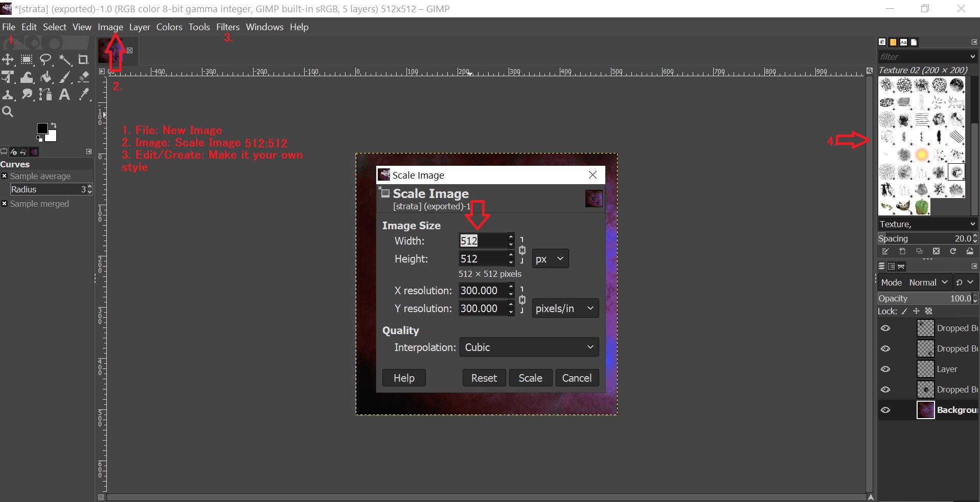Open the layers dock tab menu arrow
Viewport: 980px width, 502px height.
(974, 266)
